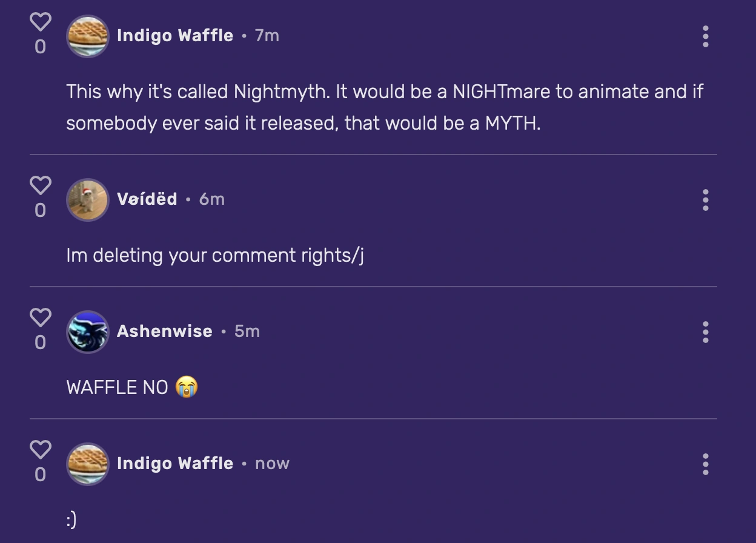This screenshot has width=756, height=543.
Task: Like Indigo Waffle's Nightmyth comment
Action: coord(41,22)
